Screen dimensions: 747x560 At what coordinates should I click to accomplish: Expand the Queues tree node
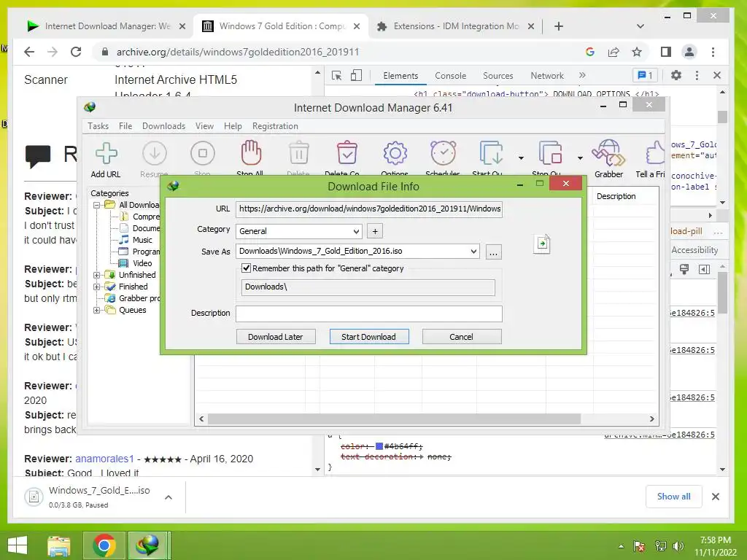point(97,310)
